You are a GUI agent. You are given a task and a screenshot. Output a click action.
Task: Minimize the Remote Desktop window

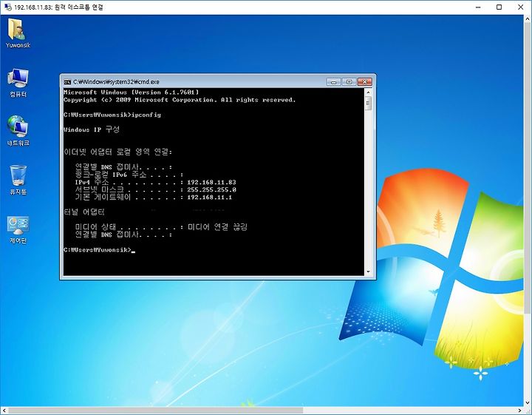478,7
